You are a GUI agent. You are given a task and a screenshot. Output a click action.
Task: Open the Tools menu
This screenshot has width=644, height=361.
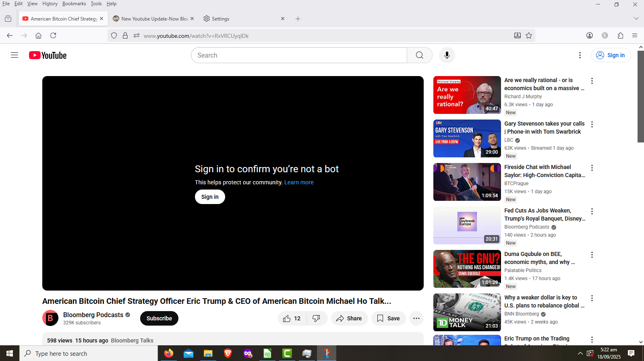(96, 4)
